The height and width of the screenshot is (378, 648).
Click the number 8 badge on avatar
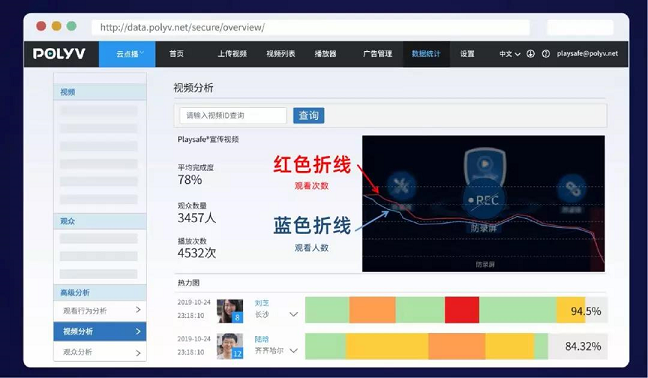pyautogui.click(x=237, y=317)
